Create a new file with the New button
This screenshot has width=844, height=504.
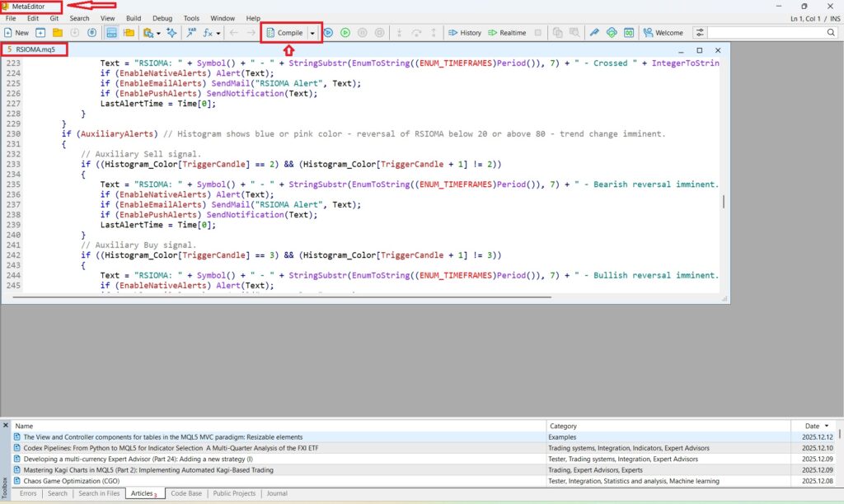pyautogui.click(x=16, y=33)
